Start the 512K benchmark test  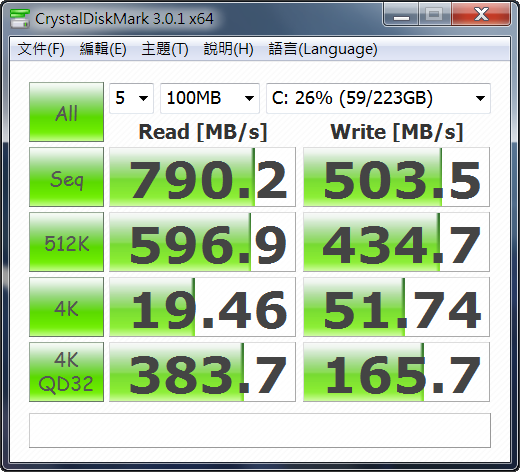66,242
